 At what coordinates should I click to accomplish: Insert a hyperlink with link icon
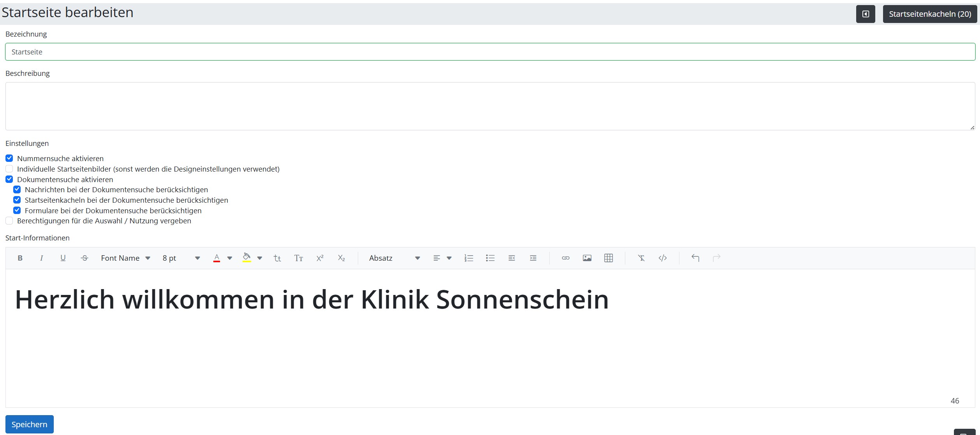coord(566,258)
